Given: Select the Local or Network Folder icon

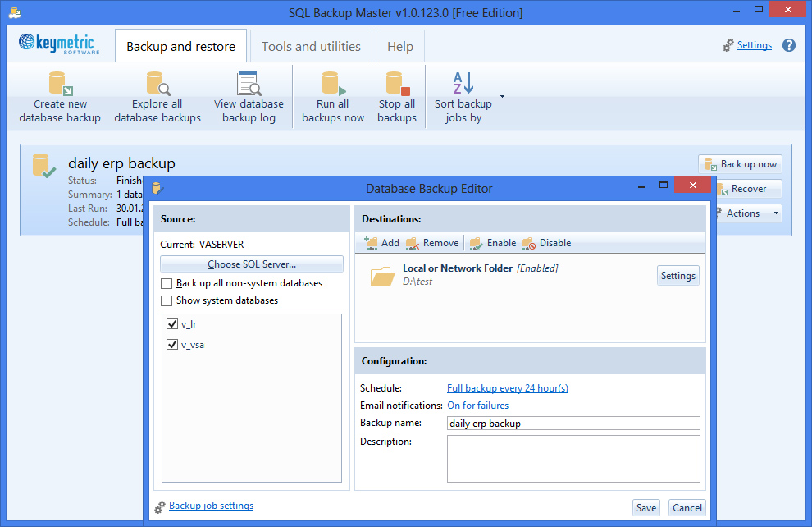Looking at the screenshot, I should (383, 276).
